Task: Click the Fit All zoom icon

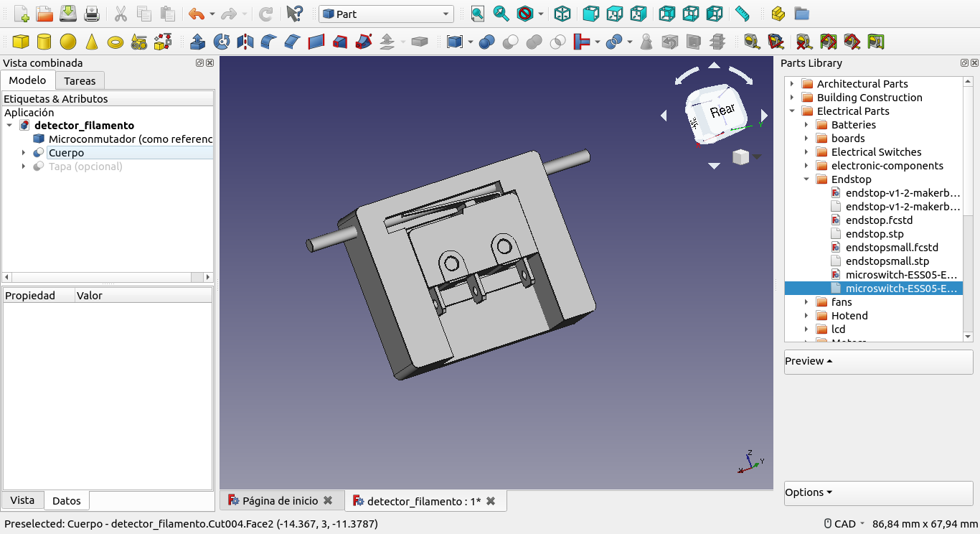Action: (478, 14)
